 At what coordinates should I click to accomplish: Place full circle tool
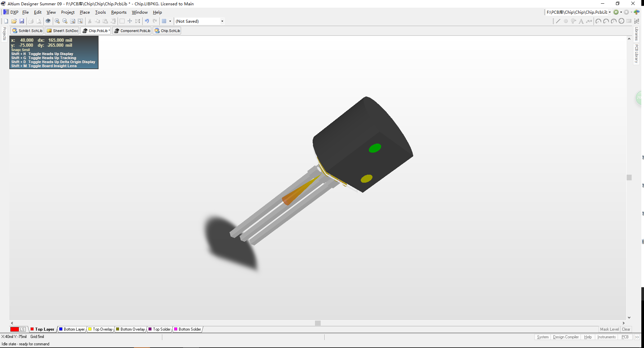coord(621,21)
